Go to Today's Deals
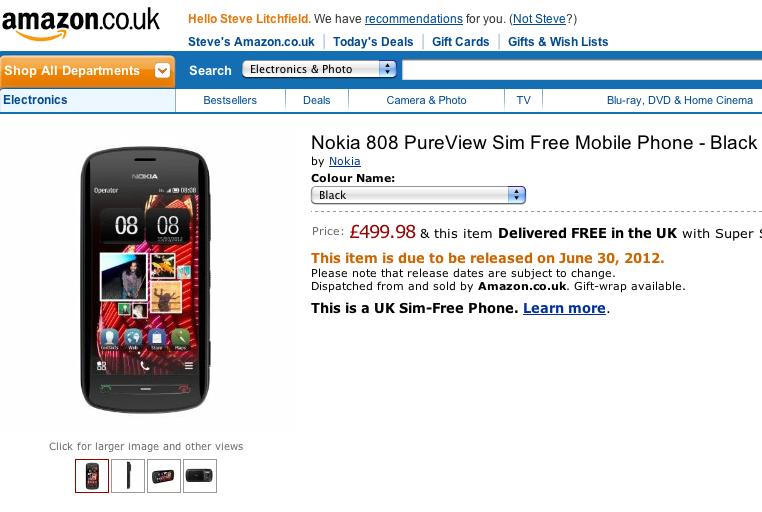The height and width of the screenshot is (512, 762). coord(373,42)
